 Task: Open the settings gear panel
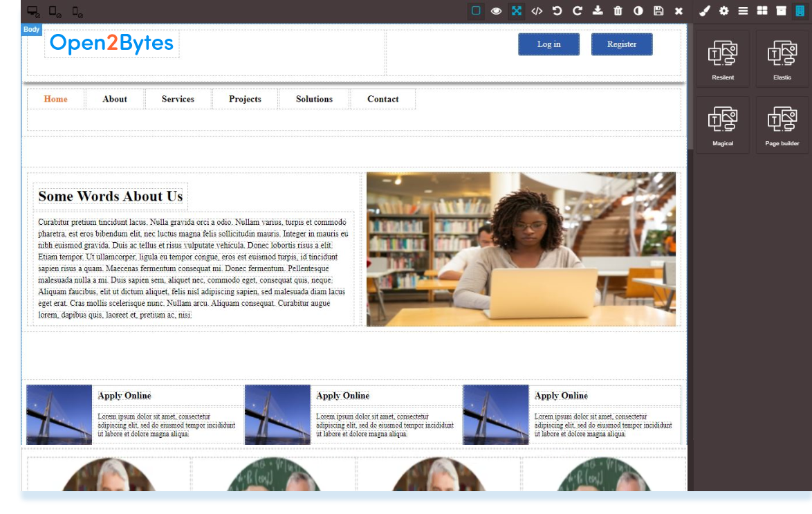724,11
